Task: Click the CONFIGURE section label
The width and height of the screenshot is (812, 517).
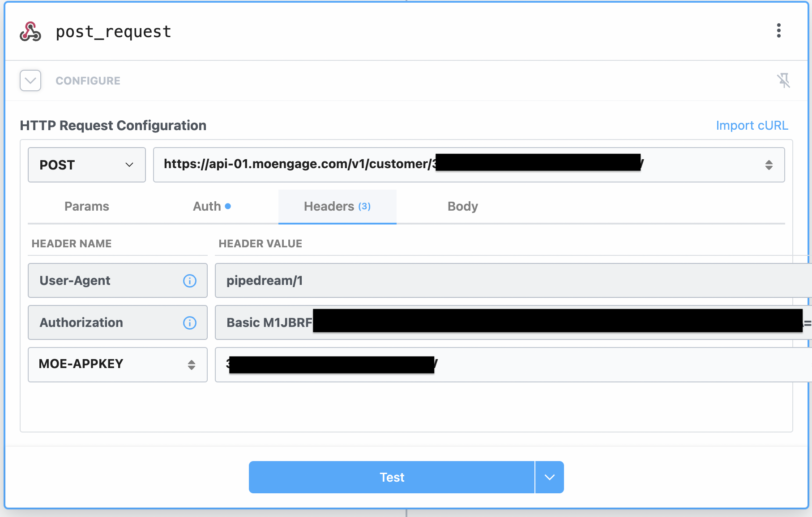Action: click(x=88, y=81)
